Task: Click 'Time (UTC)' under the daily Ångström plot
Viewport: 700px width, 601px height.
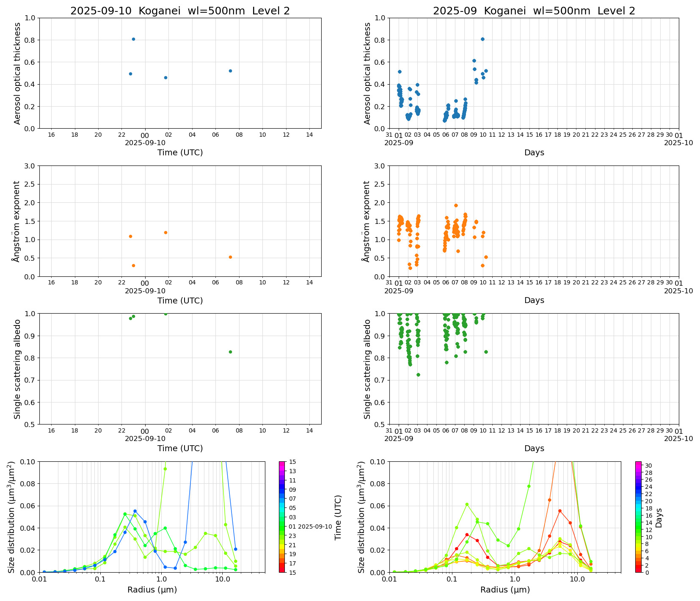Action: point(180,300)
